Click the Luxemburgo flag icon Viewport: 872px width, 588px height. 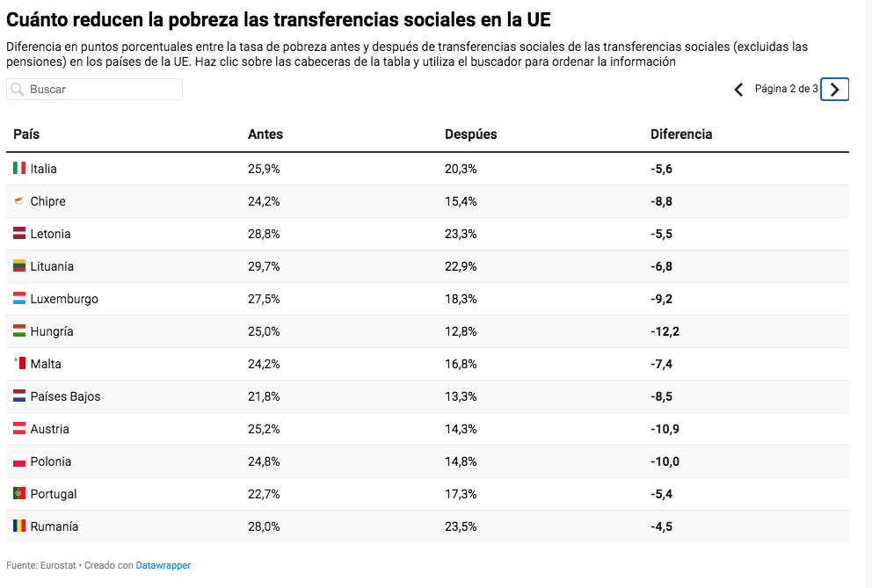(x=19, y=299)
